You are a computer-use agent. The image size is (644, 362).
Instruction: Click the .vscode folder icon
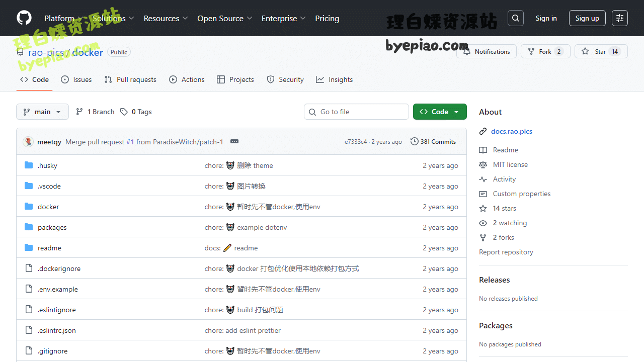29,186
